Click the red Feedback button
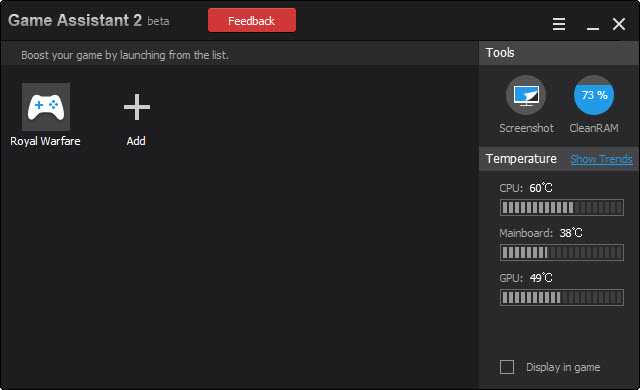The width and height of the screenshot is (640, 390). coord(252,20)
